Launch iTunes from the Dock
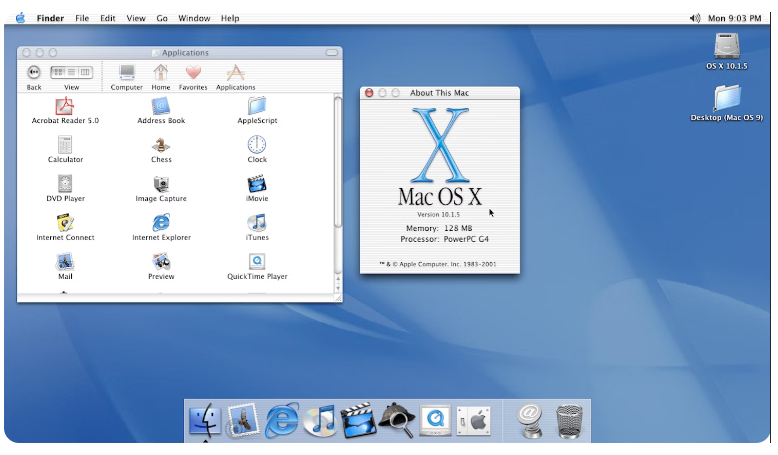This screenshot has width=778, height=455. click(x=320, y=421)
